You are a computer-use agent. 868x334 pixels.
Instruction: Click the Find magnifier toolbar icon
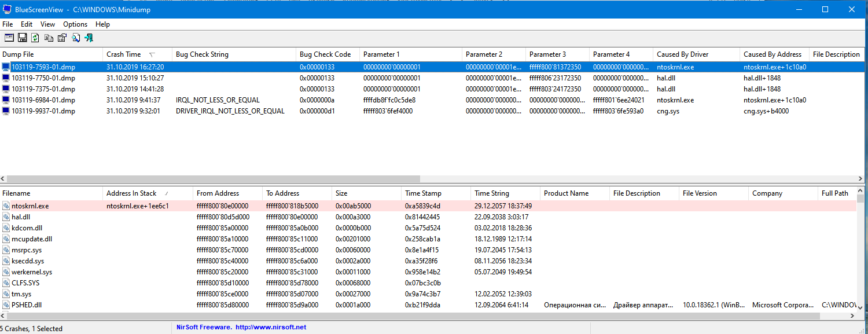[75, 38]
